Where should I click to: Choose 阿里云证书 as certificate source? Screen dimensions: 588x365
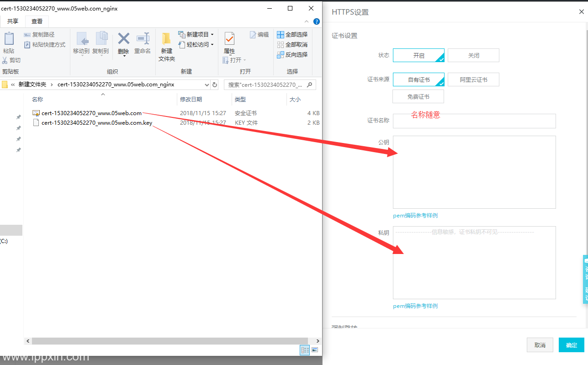pyautogui.click(x=473, y=79)
